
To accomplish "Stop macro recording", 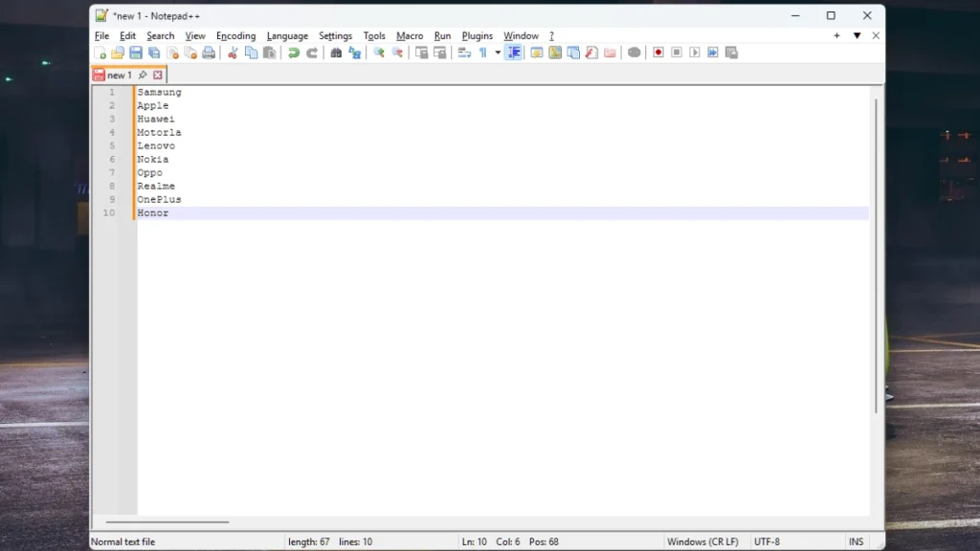I will 677,53.
